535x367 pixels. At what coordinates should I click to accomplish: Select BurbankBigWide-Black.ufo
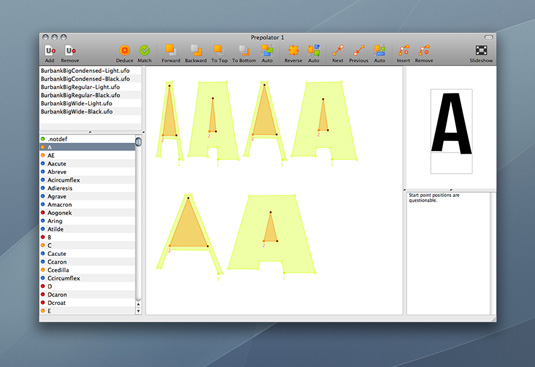pos(90,112)
